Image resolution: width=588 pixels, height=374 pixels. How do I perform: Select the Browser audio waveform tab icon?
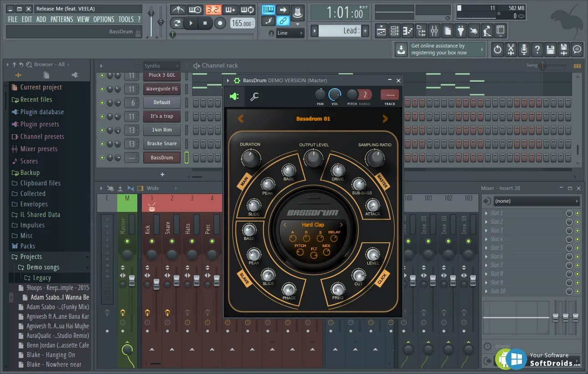18,75
